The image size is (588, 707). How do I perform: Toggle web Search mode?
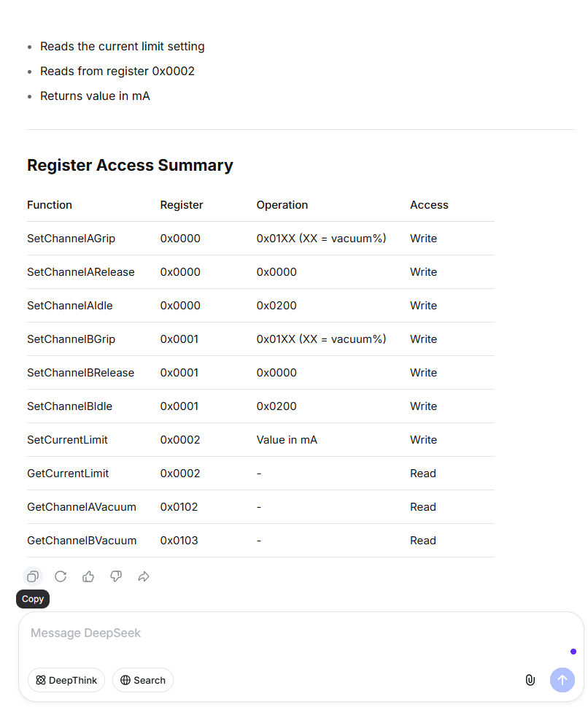pyautogui.click(x=143, y=680)
